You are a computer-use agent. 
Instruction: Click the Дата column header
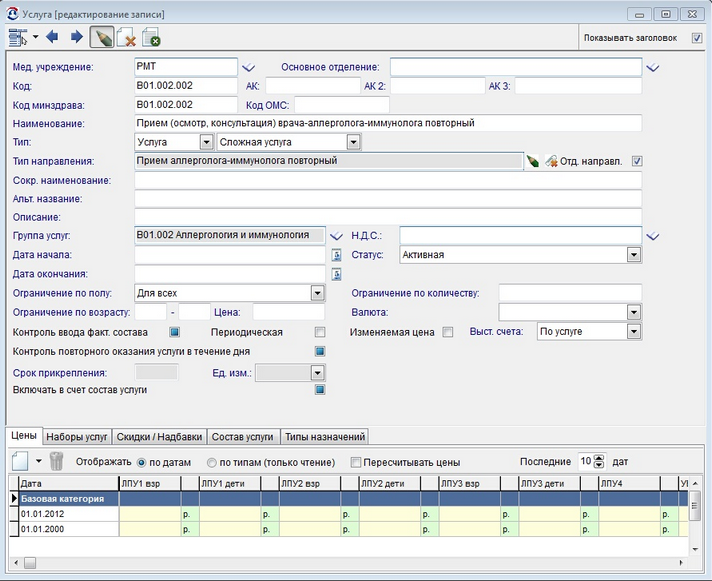point(69,484)
